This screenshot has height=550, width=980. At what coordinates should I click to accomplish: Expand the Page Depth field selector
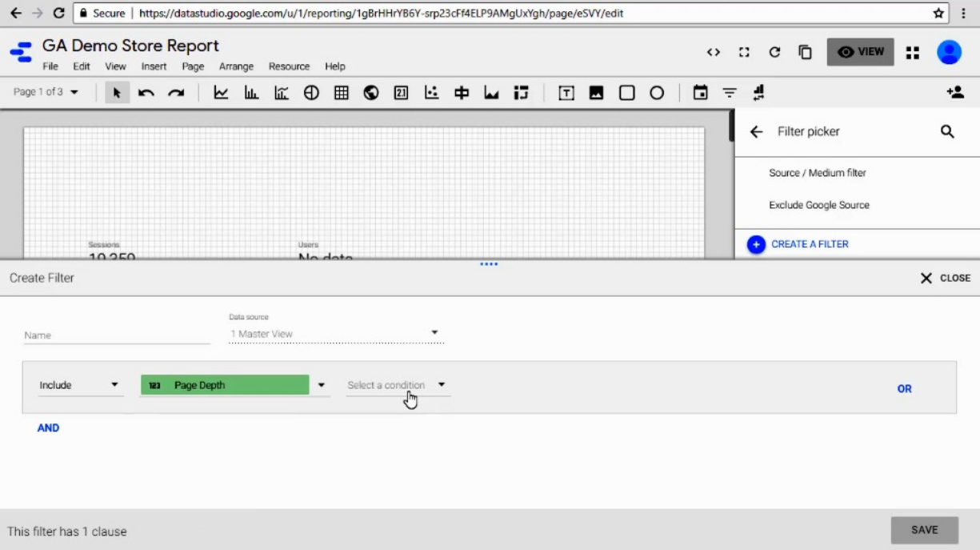(321, 384)
